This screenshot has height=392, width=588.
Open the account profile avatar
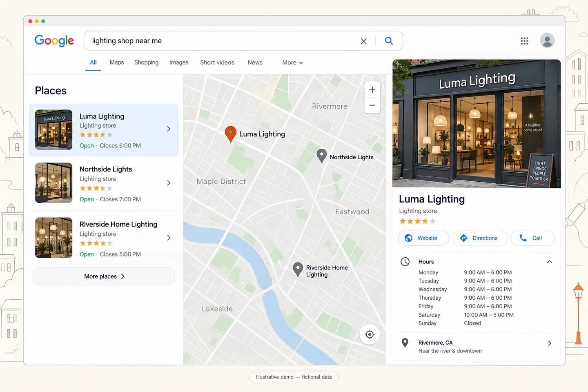(547, 40)
